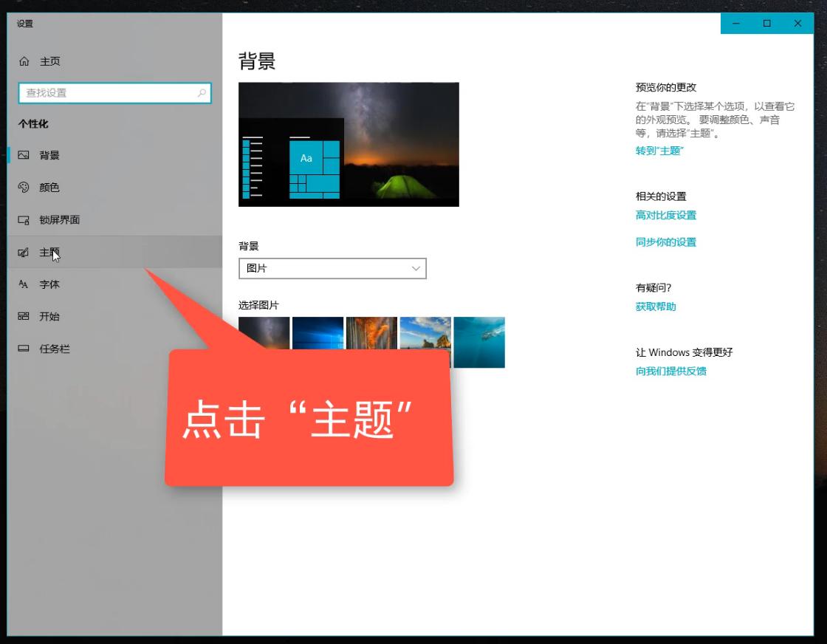This screenshot has width=827, height=644.
Task: Click the 设置 title bar label
Action: pyautogui.click(x=23, y=23)
